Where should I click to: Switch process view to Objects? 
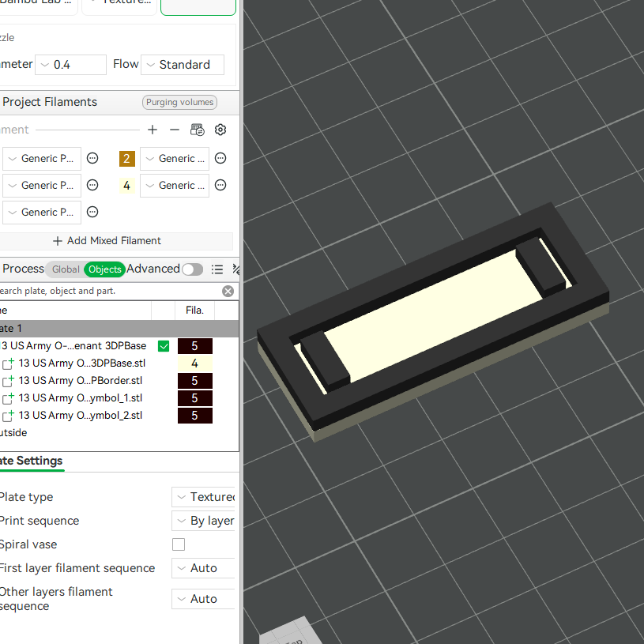click(105, 269)
